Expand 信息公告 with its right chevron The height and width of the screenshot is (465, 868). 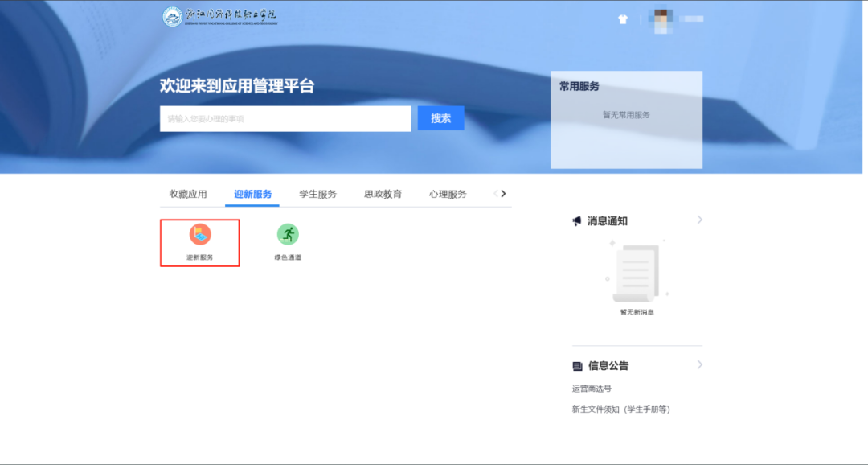[699, 364]
